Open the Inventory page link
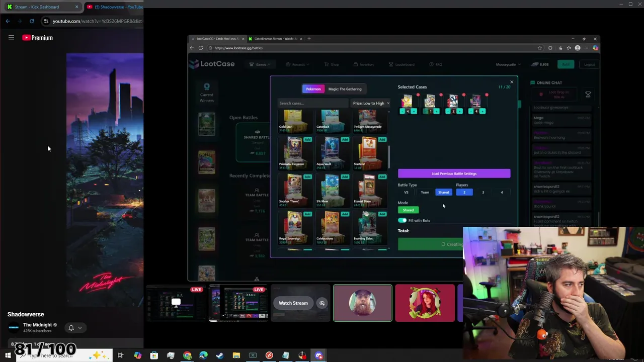The image size is (644, 362). tap(363, 64)
